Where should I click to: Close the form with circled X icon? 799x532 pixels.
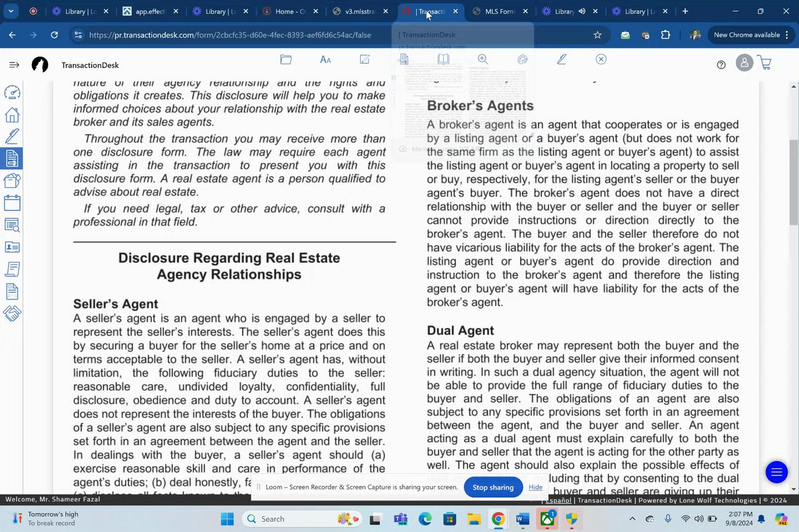coord(601,59)
